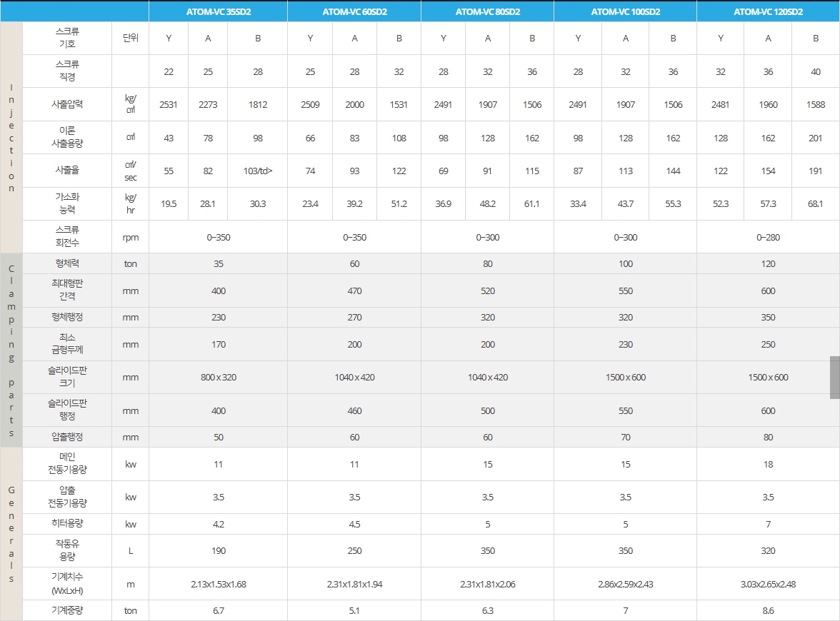Click the 사출압력 row label
The width and height of the screenshot is (840, 621).
[x=67, y=104]
